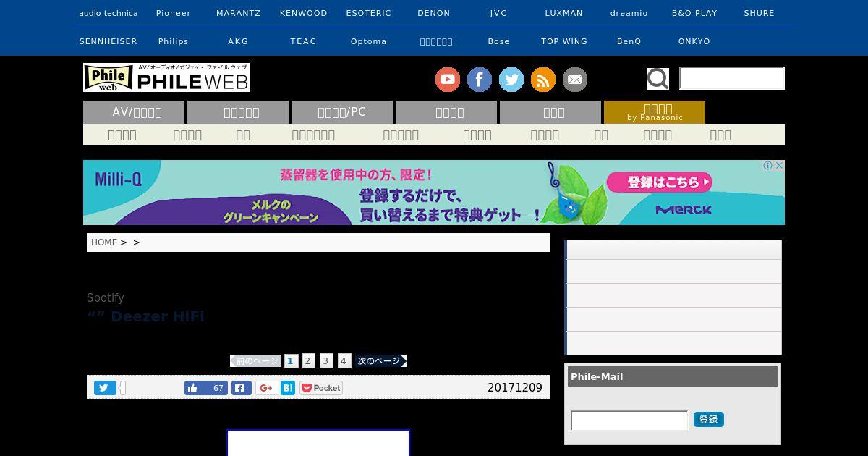Save the article to Pocket

[321, 388]
